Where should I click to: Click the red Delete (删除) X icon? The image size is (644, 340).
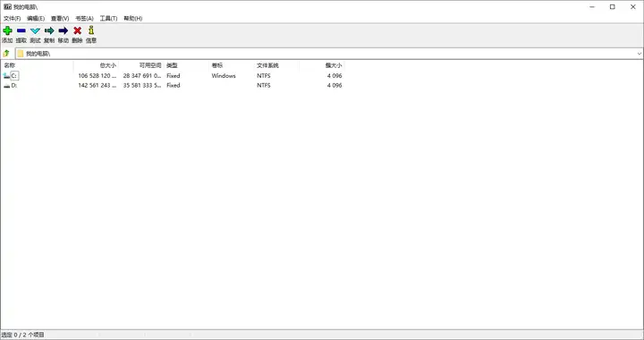pos(77,30)
